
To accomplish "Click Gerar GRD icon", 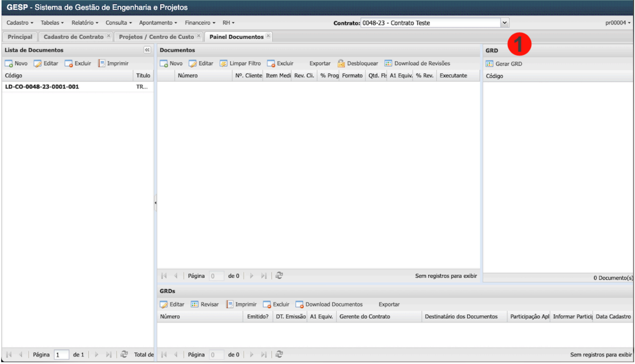I will 489,64.
